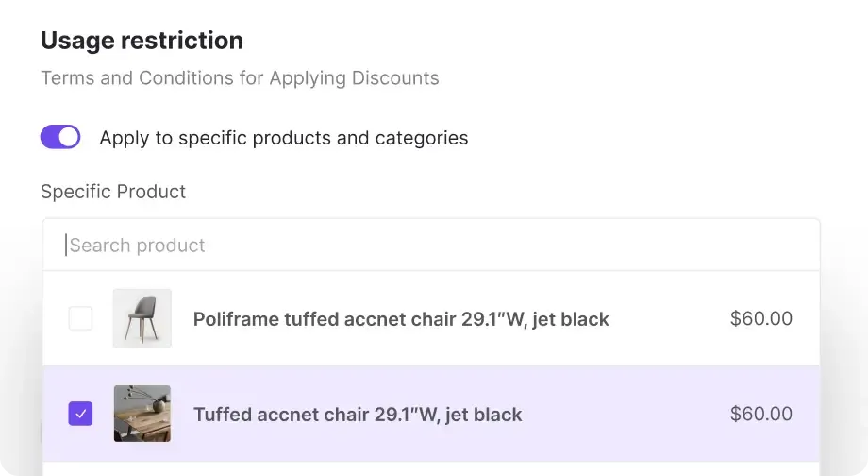
Task: Focus the Search product input field
Action: (430, 245)
